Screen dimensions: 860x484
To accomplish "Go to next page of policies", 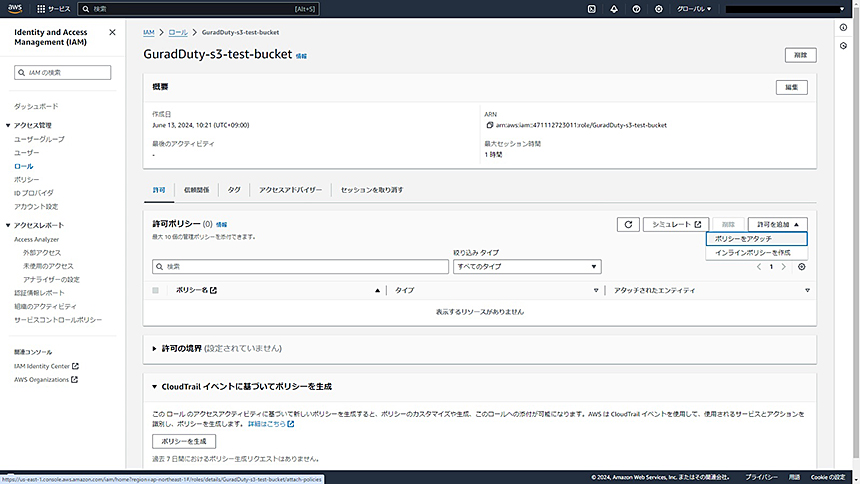I will [x=783, y=267].
